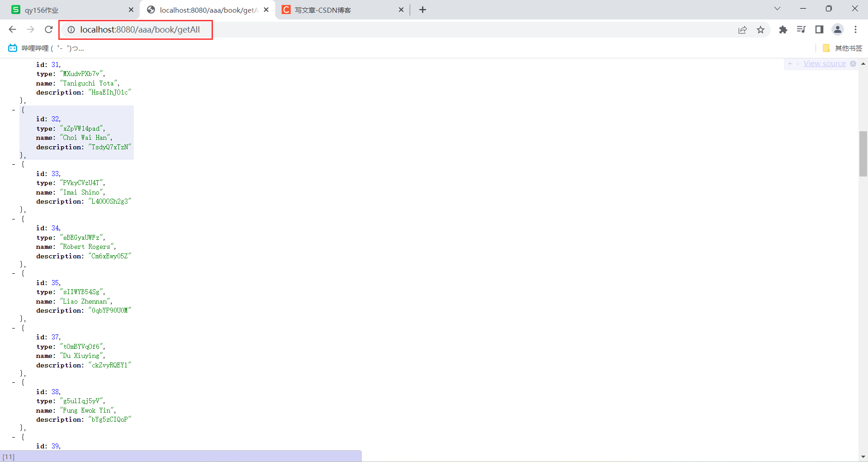The width and height of the screenshot is (868, 462).
Task: Click the id value 32
Action: (55, 119)
